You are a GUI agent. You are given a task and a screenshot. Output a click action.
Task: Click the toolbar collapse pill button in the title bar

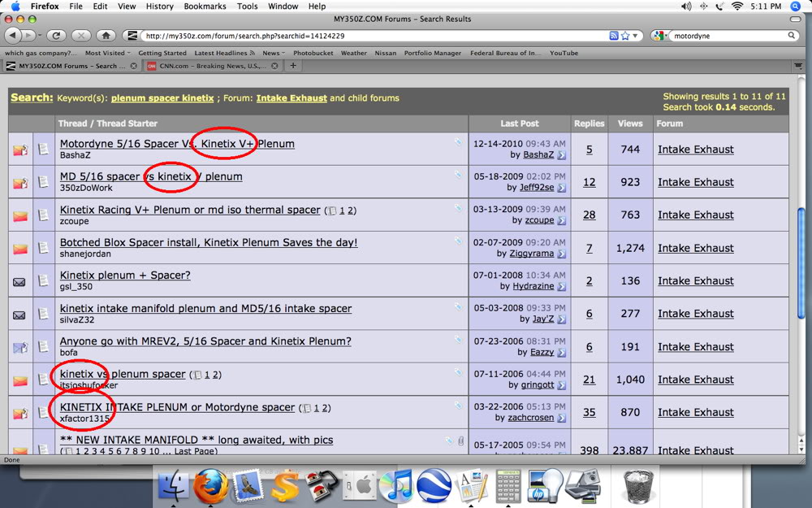click(796, 20)
